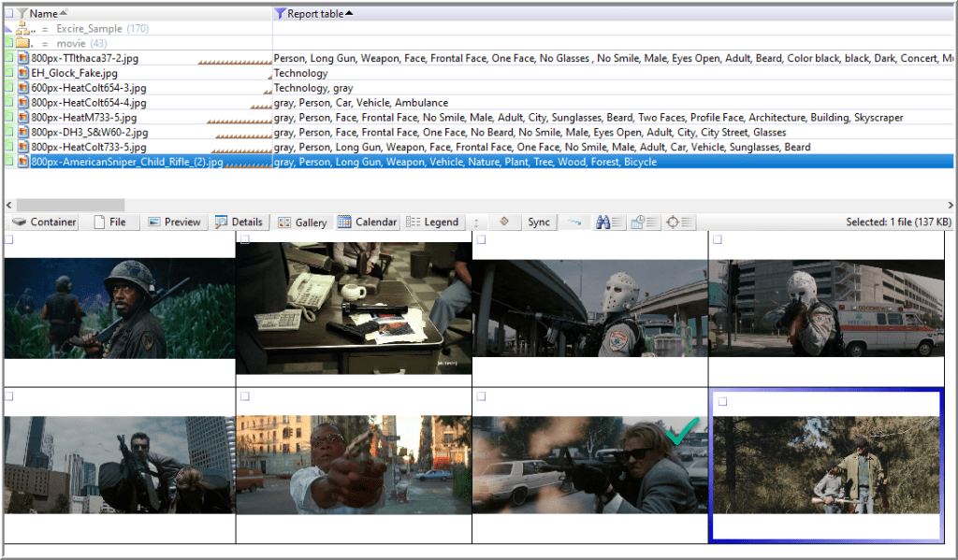This screenshot has height=560, width=958.
Task: Toggle the Name column sort arrow
Action: pos(63,14)
